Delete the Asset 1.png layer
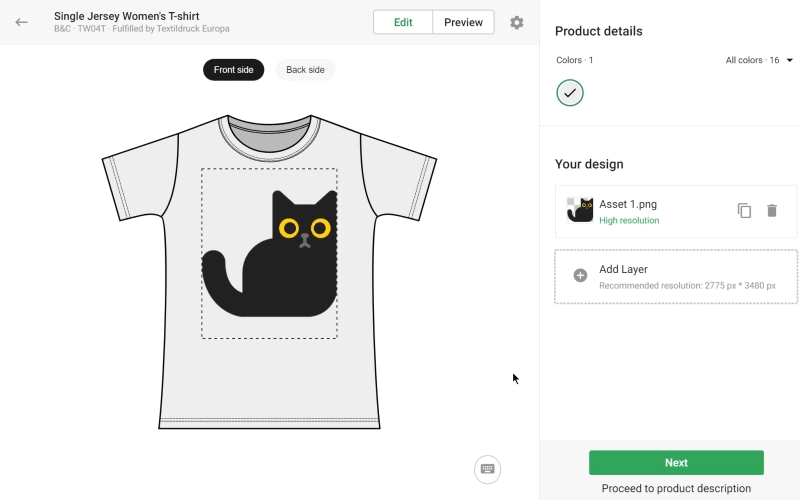 (772, 210)
